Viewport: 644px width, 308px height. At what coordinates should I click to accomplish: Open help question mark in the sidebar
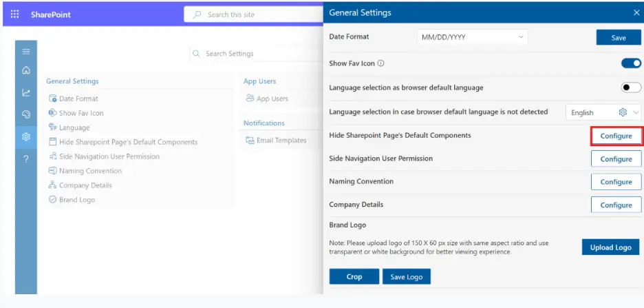coord(26,158)
